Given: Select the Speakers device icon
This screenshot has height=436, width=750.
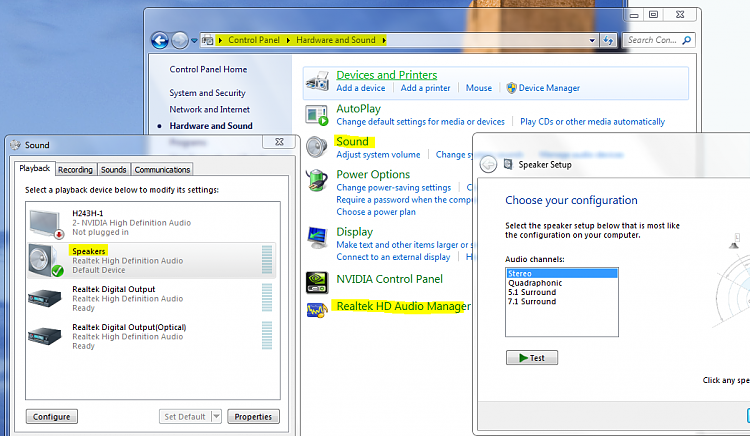Looking at the screenshot, I should pos(46,261).
